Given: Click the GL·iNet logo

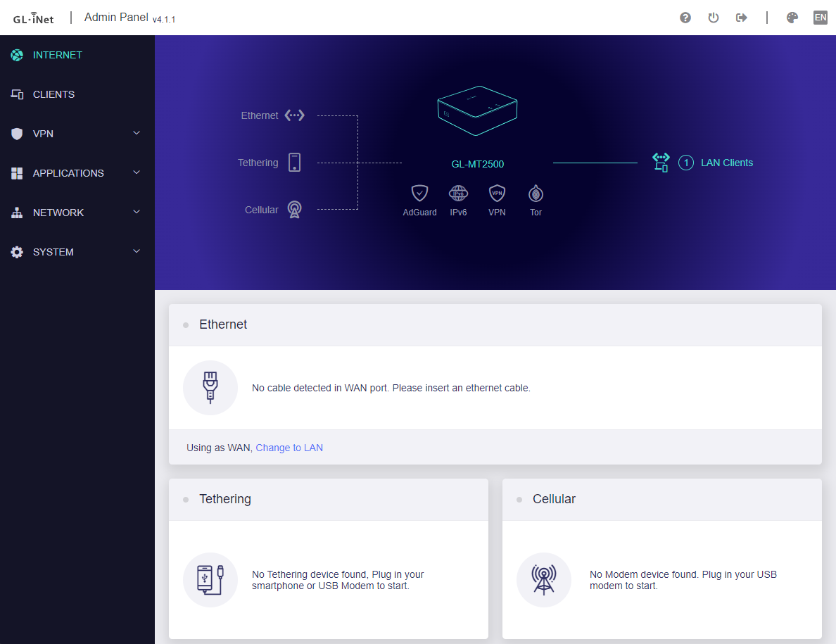Looking at the screenshot, I should (34, 19).
